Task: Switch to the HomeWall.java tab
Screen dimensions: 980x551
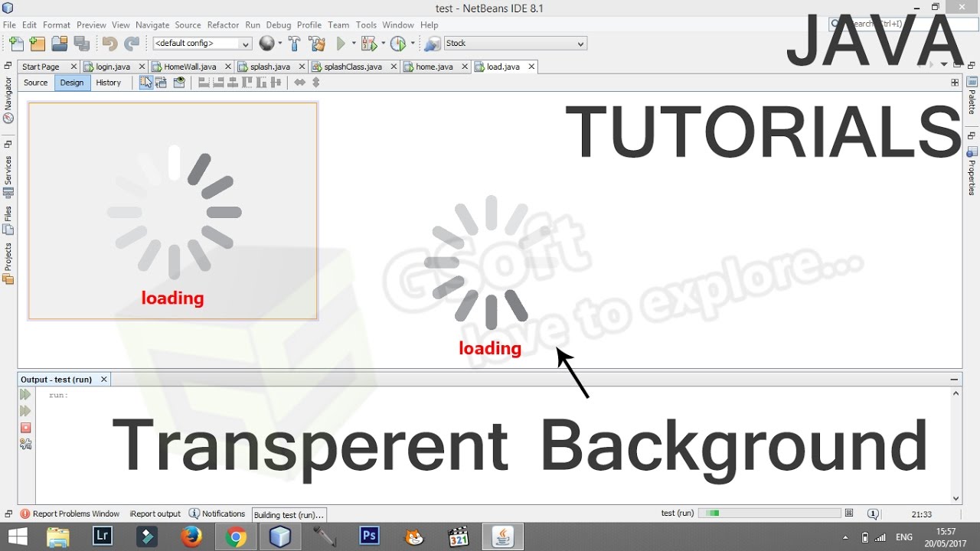Action: tap(190, 67)
